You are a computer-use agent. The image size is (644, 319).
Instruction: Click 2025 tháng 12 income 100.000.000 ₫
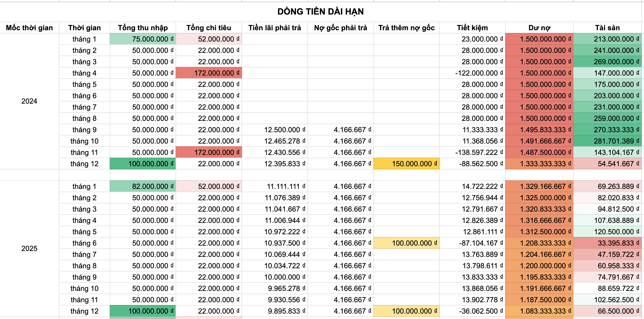pyautogui.click(x=143, y=311)
